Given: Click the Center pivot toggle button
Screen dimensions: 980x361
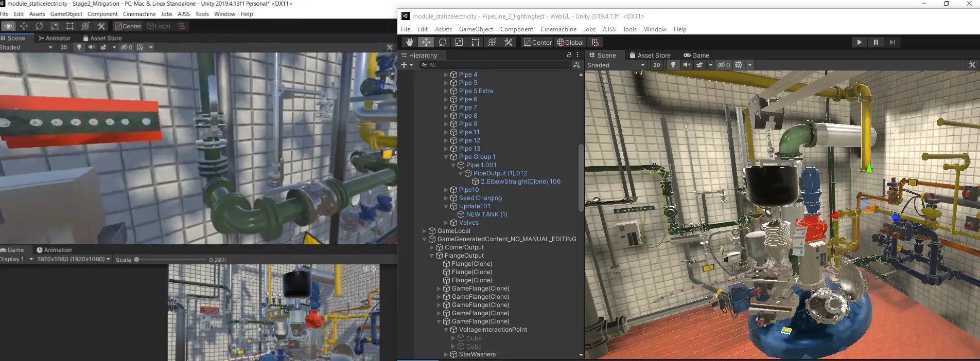Looking at the screenshot, I should pyautogui.click(x=537, y=42).
